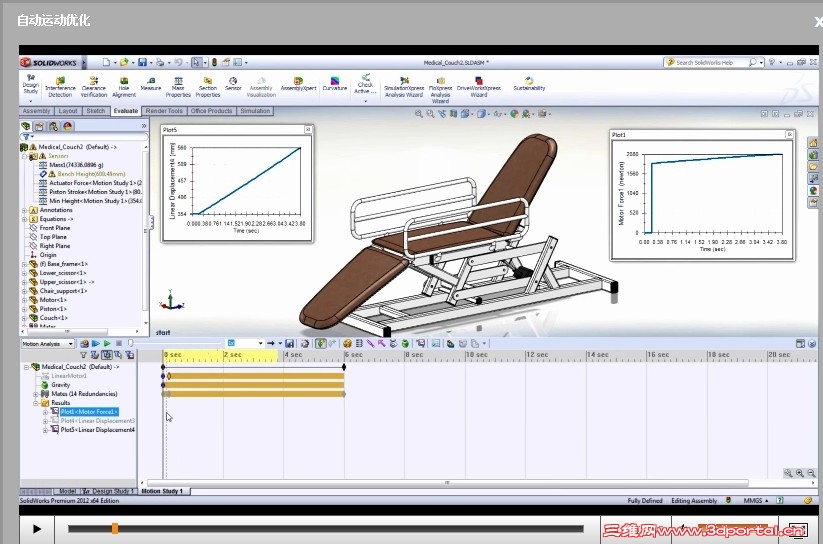823x544 pixels.
Task: Play the motion study animation
Action: [x=107, y=343]
